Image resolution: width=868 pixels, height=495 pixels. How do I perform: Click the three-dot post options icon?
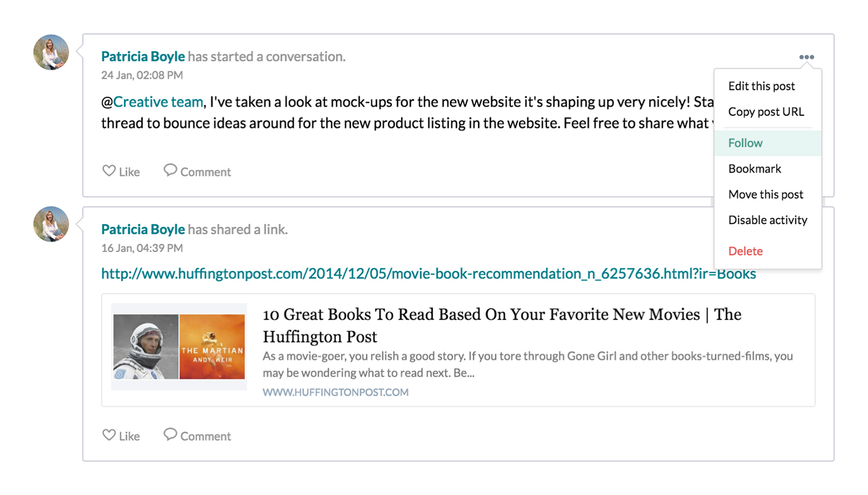[806, 57]
